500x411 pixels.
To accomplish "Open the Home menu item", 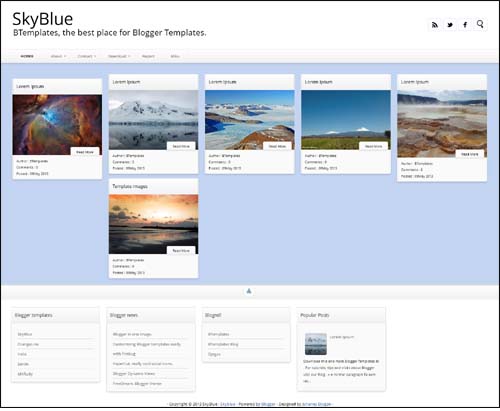I will [x=27, y=56].
